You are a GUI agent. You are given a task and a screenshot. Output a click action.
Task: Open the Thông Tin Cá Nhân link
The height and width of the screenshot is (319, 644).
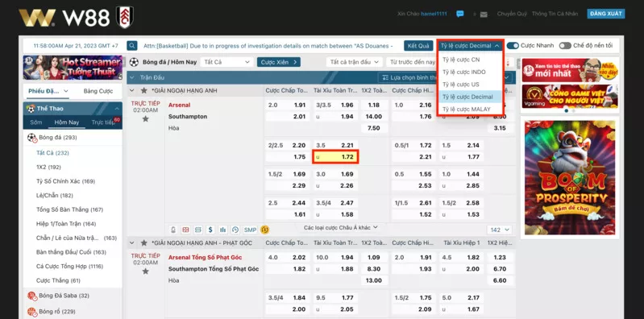coord(555,14)
